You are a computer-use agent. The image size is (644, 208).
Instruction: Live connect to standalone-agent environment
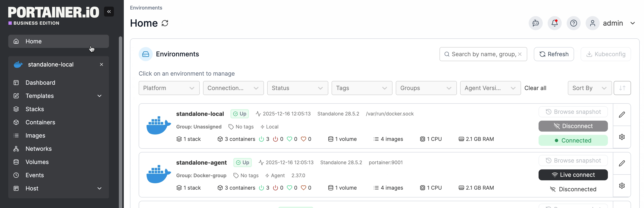click(x=573, y=175)
